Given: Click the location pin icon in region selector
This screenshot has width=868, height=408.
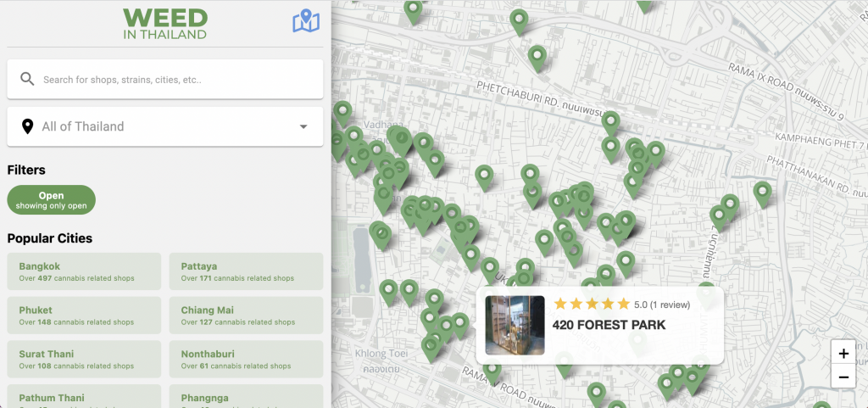Looking at the screenshot, I should 27,126.
